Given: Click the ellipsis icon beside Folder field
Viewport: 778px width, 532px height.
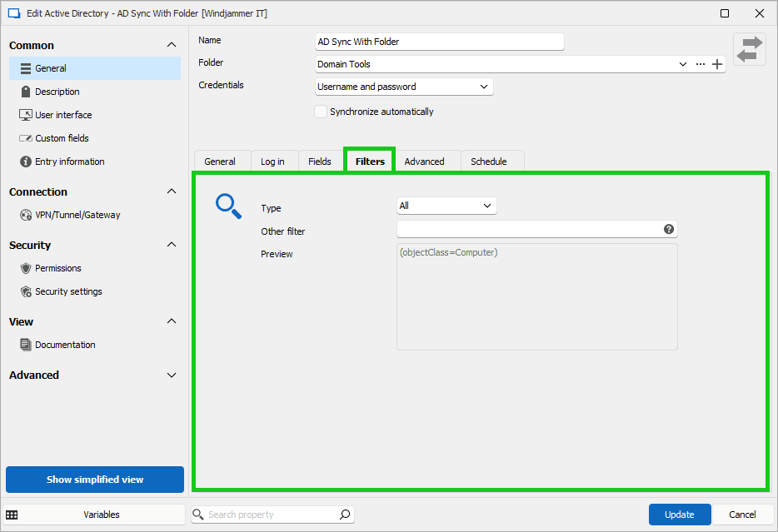Looking at the screenshot, I should tap(701, 64).
